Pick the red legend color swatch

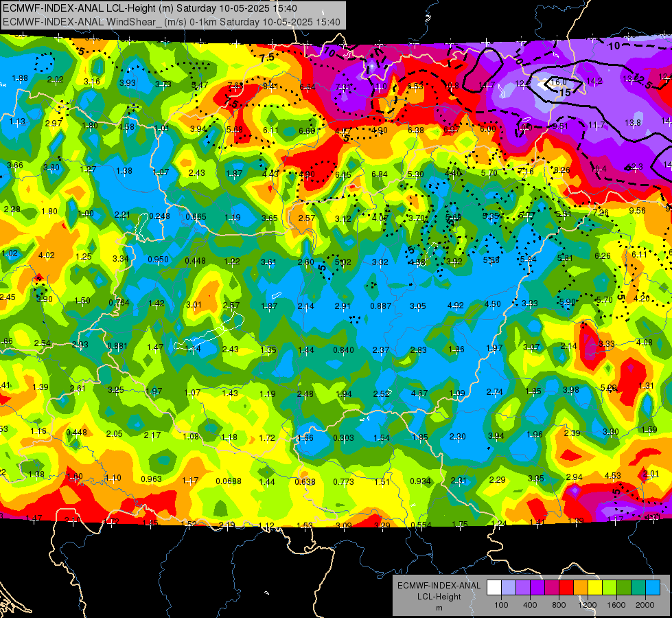point(566,588)
